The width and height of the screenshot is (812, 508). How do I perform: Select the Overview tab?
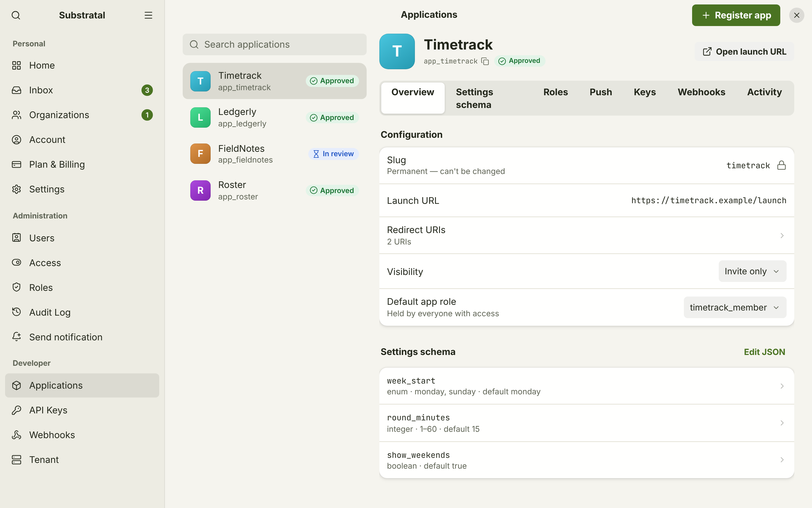click(413, 98)
